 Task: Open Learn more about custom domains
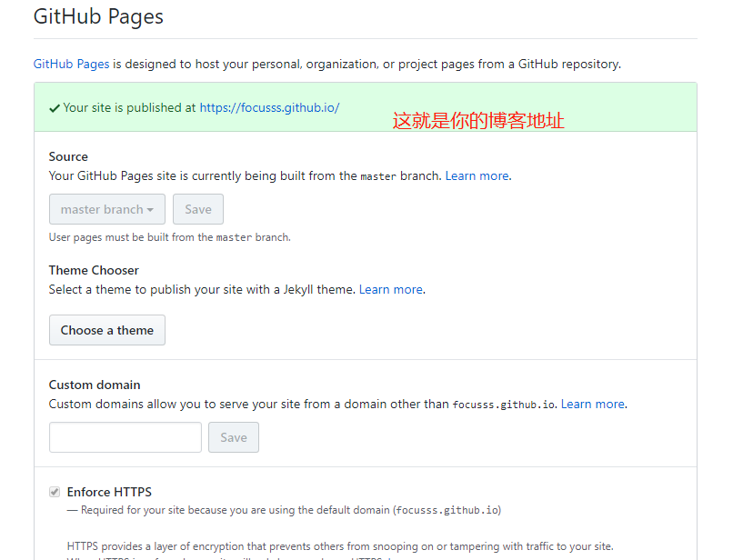(x=592, y=404)
